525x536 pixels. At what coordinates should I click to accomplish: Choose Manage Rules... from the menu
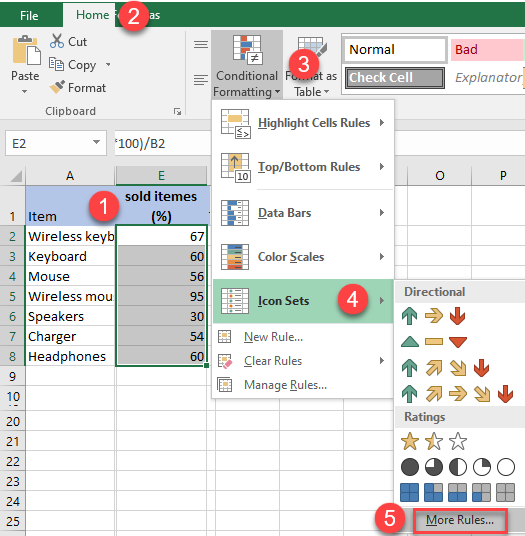[x=303, y=385]
